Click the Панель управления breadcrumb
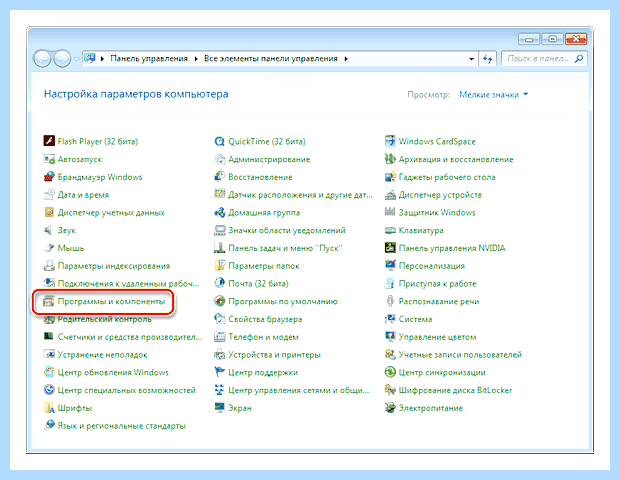Viewport: 620px width, 480px height. [149, 59]
